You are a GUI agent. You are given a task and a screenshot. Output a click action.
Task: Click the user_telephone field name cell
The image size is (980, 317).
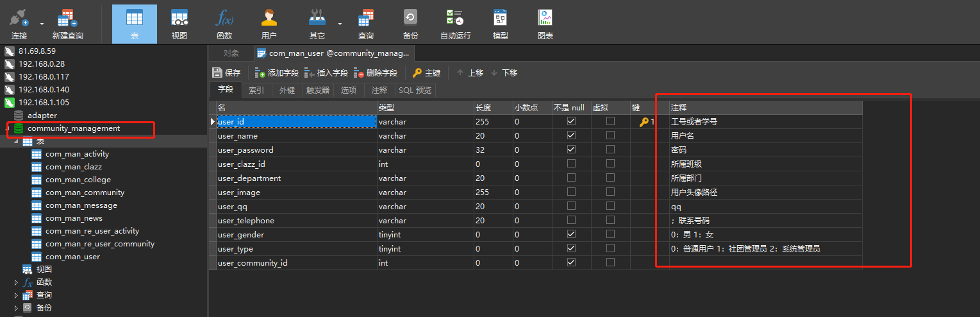[297, 220]
